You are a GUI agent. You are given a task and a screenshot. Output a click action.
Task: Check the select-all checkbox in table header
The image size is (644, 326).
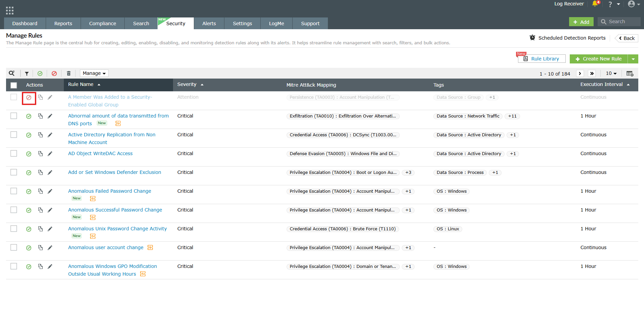[14, 85]
